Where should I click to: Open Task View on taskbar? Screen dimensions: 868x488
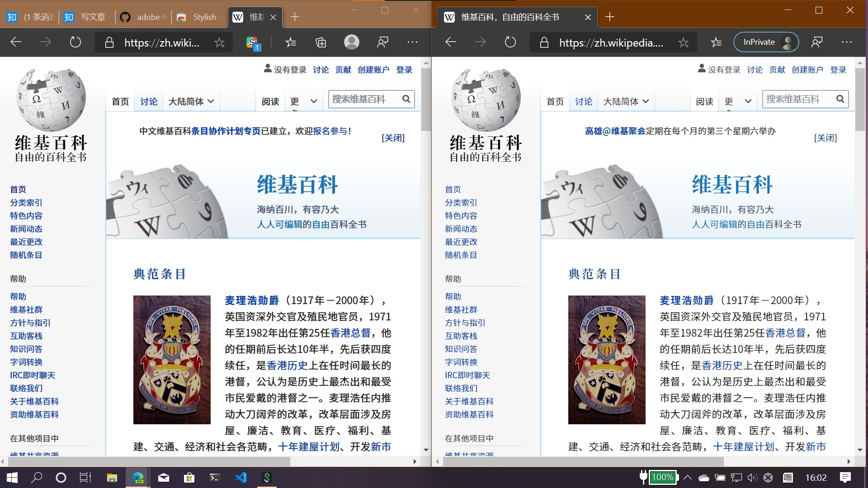coord(85,478)
